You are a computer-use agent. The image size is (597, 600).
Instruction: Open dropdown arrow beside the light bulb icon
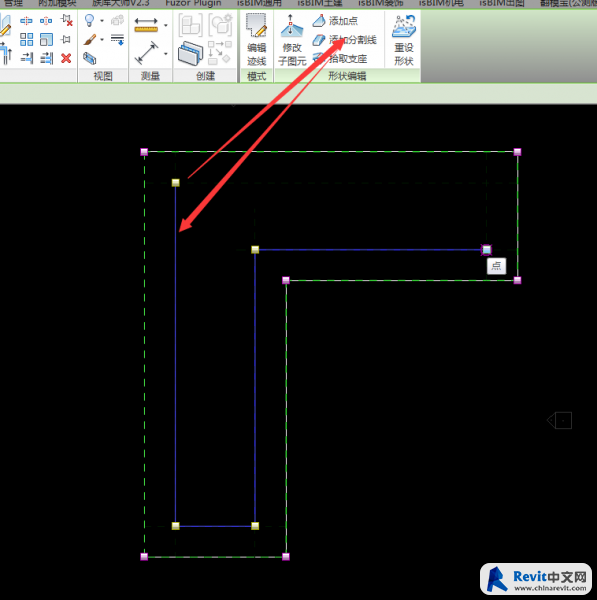click(102, 21)
